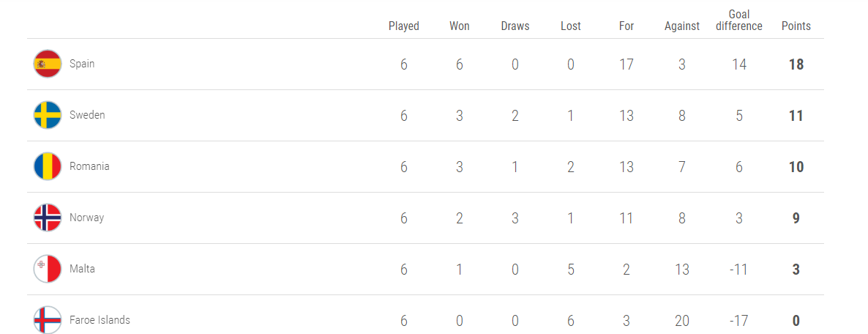Click the Won column header
Image resolution: width=868 pixels, height=334 pixels.
pyautogui.click(x=460, y=26)
